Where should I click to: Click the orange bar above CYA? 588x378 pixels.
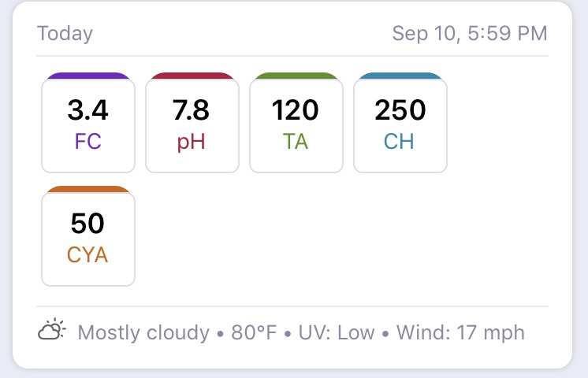pos(88,189)
